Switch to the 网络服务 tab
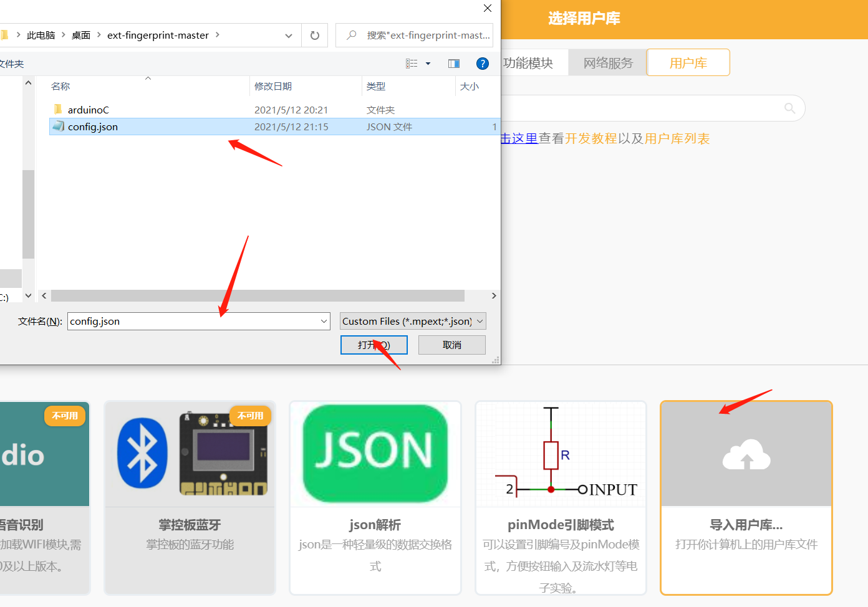Screen dimensions: 868x607 (607, 62)
